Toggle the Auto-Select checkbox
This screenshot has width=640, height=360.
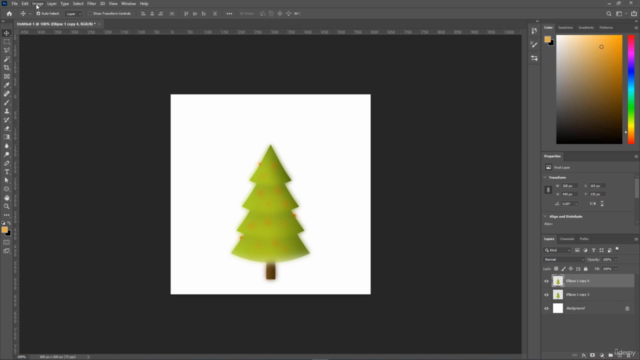[x=38, y=13]
